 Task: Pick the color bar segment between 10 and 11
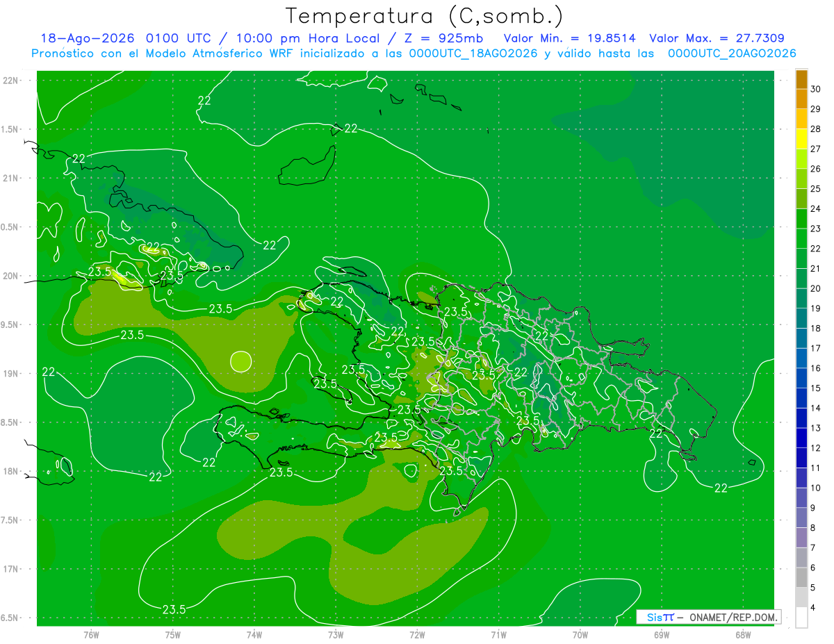click(x=801, y=479)
